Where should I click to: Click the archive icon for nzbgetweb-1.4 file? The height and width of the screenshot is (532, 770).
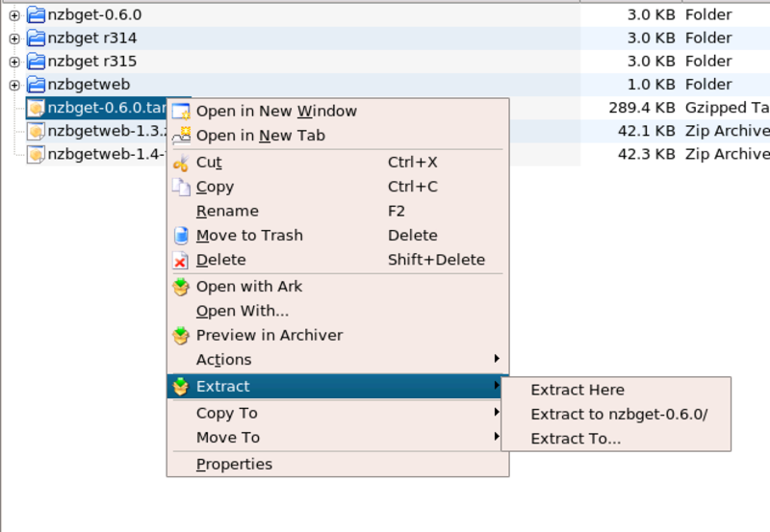tap(36, 154)
